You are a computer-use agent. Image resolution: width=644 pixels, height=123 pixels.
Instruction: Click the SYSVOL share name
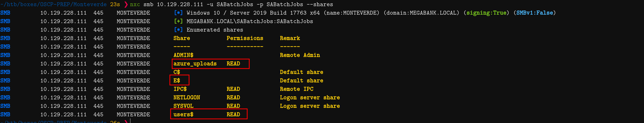point(183,106)
